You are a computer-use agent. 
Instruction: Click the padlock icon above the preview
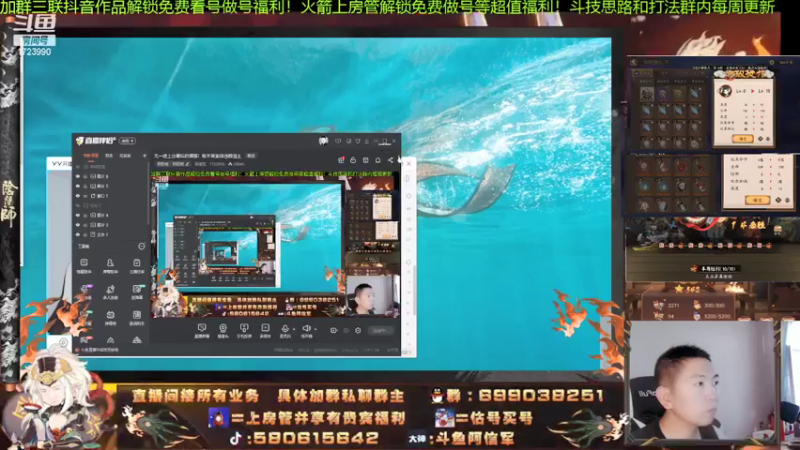tap(353, 160)
